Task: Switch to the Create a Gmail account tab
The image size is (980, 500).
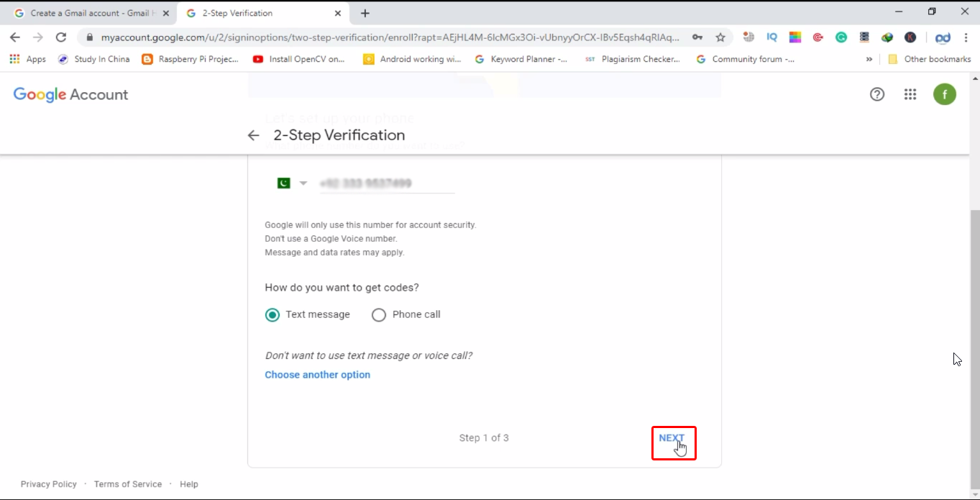Action: 91,13
